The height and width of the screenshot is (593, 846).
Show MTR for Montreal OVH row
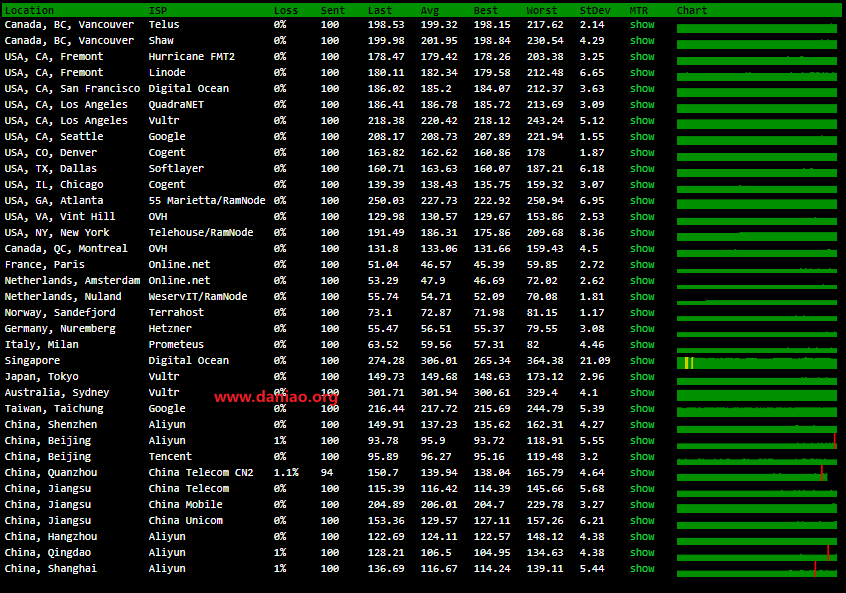click(642, 249)
